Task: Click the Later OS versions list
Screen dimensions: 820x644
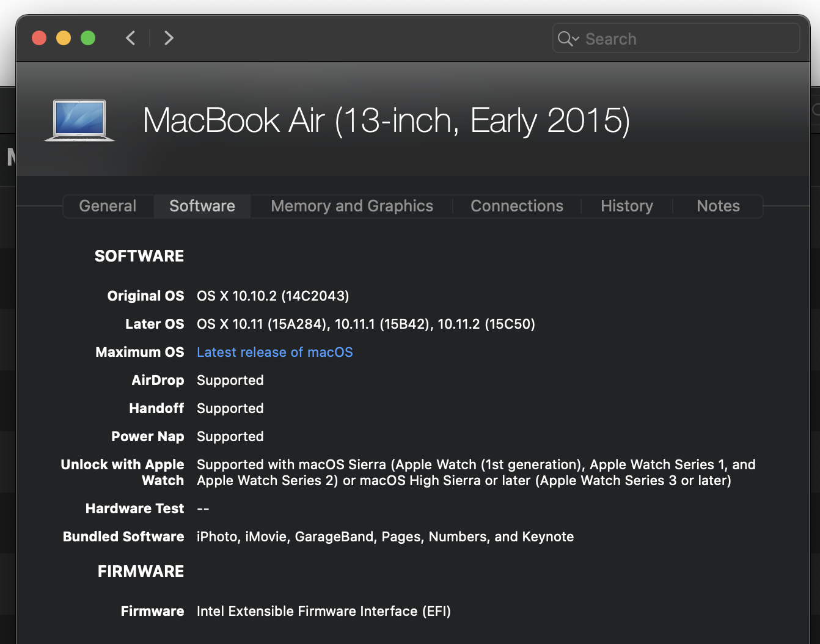Action: [366, 324]
